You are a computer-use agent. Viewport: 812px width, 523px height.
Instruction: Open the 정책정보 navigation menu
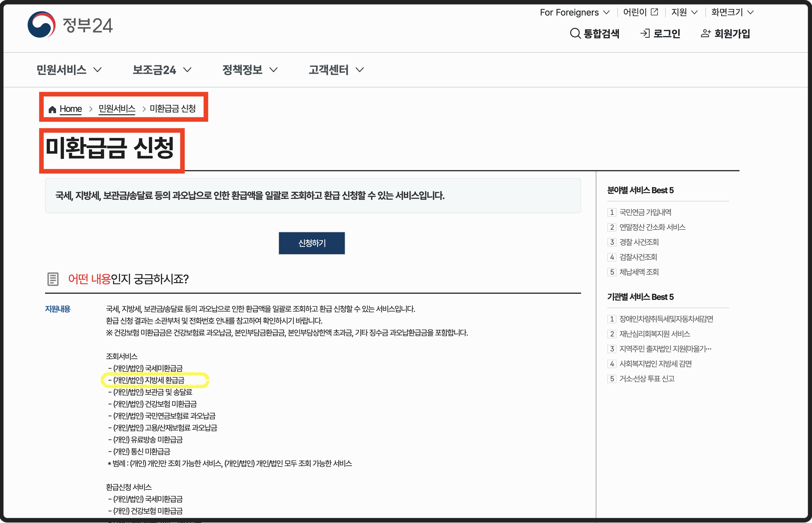[250, 70]
